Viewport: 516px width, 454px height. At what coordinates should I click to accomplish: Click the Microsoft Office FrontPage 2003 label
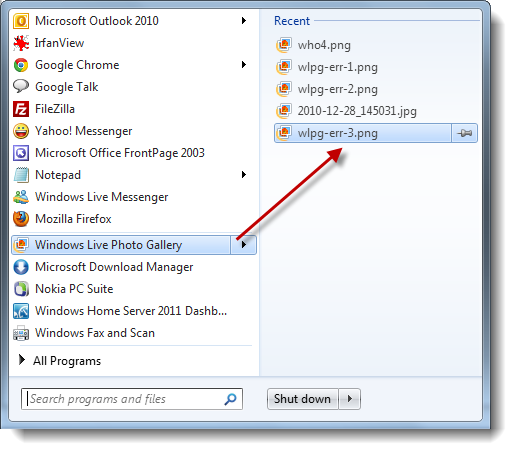tap(120, 153)
